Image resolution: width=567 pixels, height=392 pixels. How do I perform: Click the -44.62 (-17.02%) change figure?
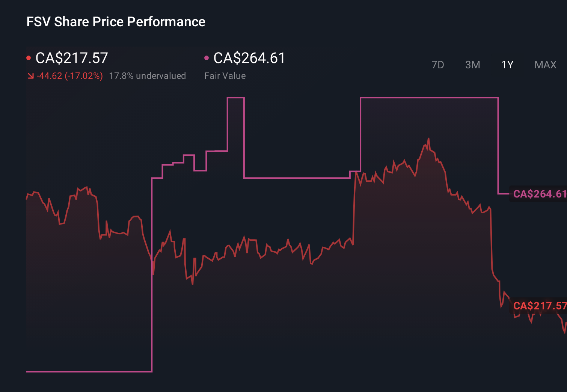(69, 75)
